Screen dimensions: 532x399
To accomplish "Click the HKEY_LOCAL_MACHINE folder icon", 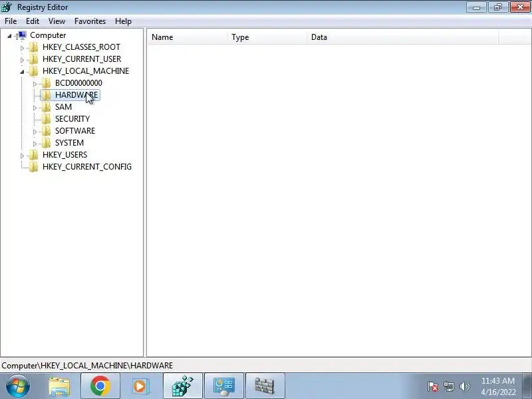I will [x=34, y=71].
